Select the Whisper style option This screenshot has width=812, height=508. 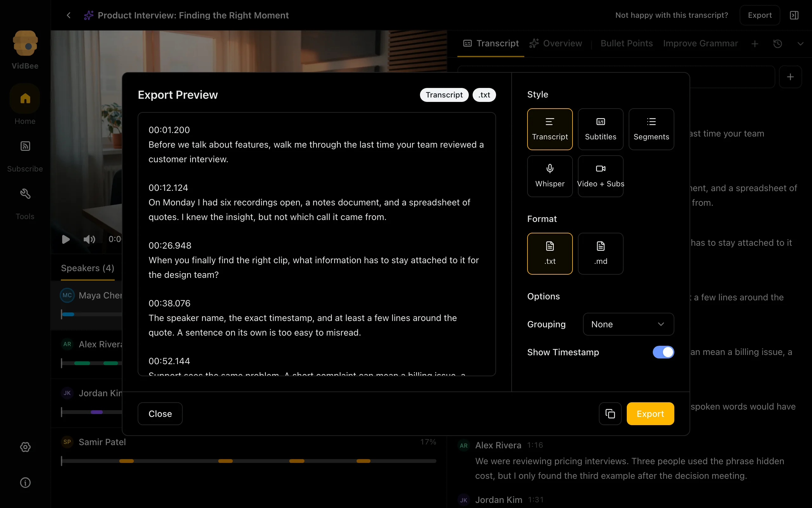point(550,176)
